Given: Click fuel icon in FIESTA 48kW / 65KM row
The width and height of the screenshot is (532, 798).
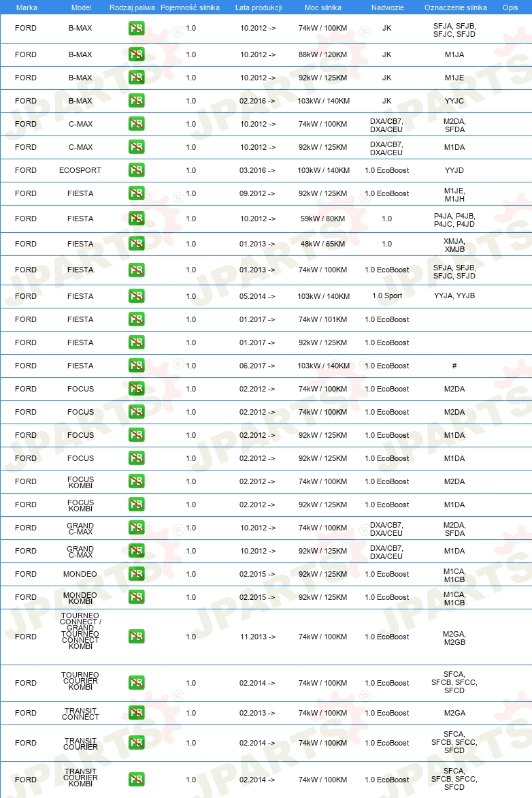Looking at the screenshot, I should tap(136, 244).
